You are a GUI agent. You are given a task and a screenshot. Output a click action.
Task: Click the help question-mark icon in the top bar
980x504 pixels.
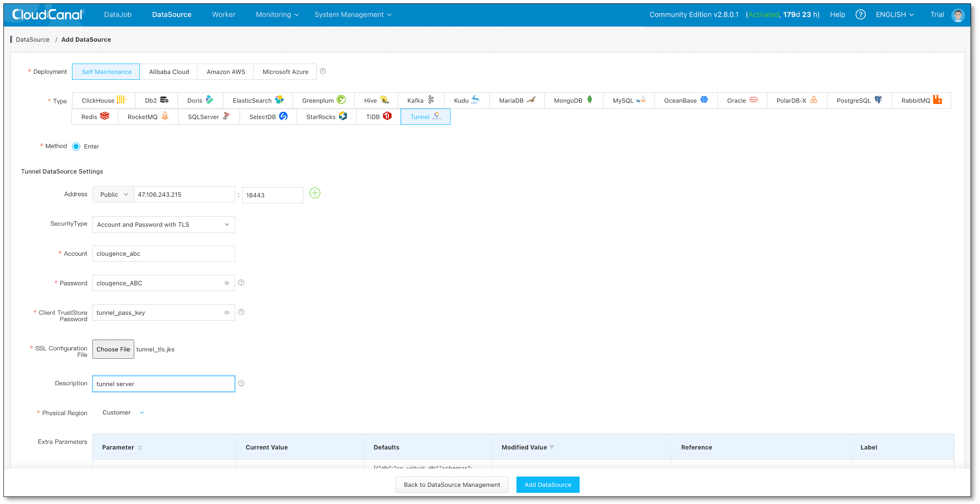click(860, 14)
